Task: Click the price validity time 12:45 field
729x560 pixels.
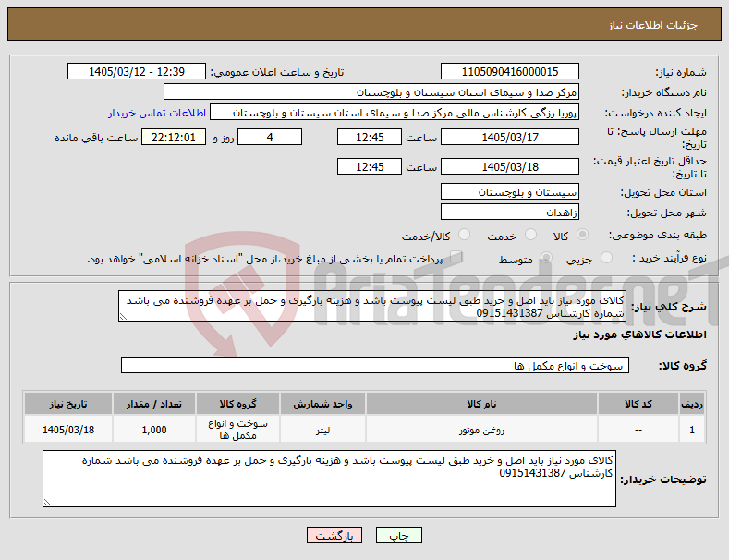Action: [370, 166]
